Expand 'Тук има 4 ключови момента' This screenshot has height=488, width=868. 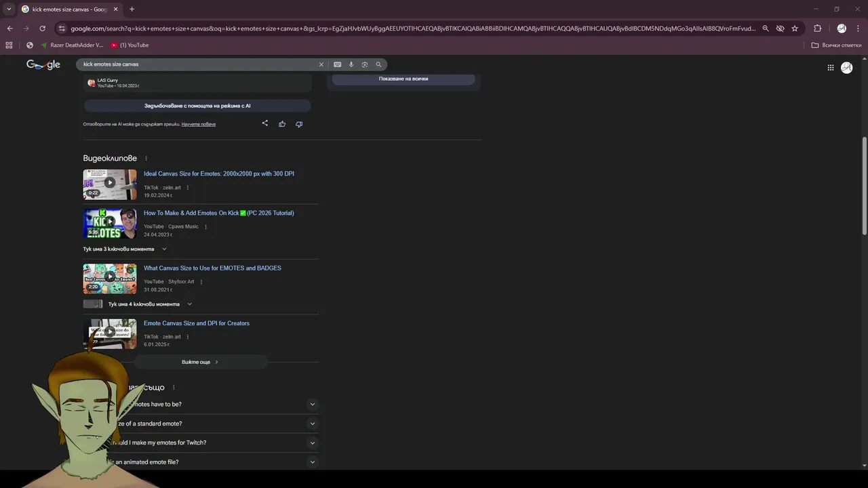pyautogui.click(x=138, y=304)
